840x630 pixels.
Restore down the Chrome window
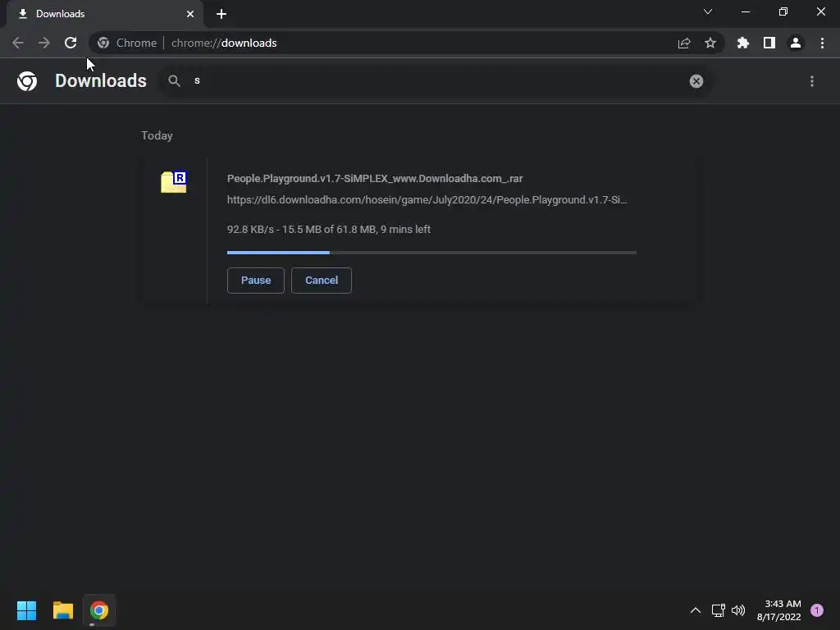pyautogui.click(x=783, y=11)
